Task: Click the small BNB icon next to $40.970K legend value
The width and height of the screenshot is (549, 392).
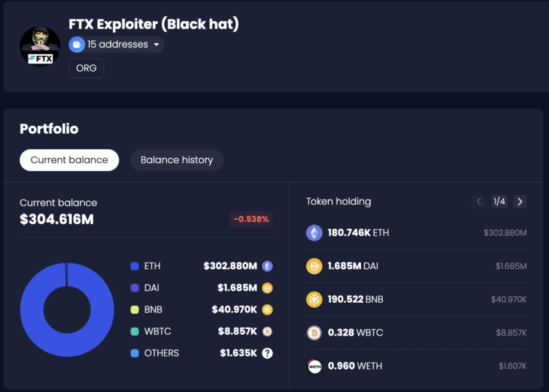Action: coord(267,310)
